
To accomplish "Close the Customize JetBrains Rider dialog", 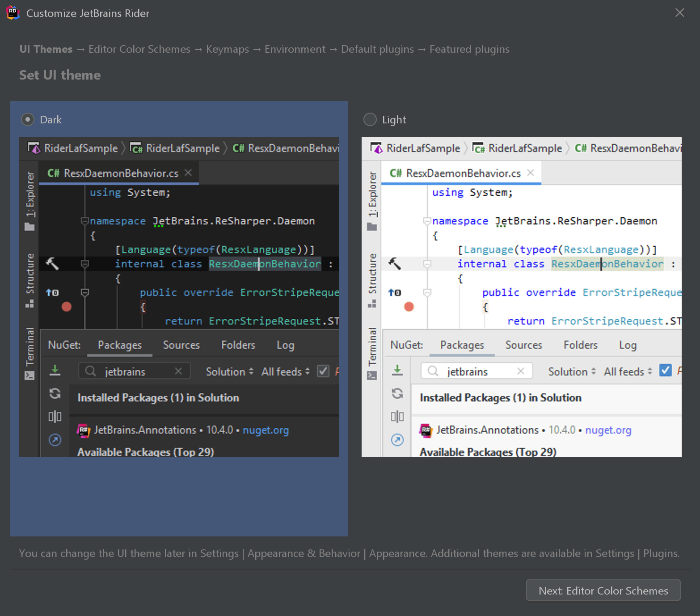I will 679,13.
